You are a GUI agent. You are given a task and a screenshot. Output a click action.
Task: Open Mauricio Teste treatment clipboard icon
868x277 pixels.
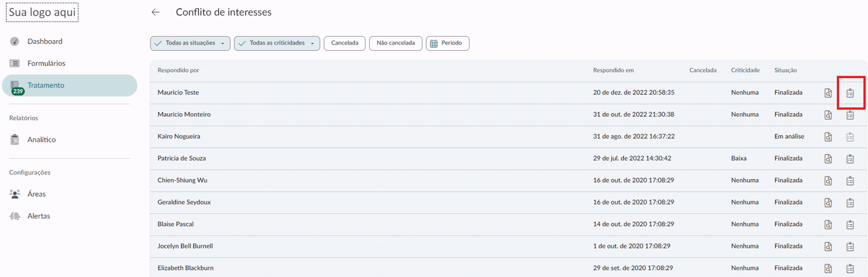pyautogui.click(x=850, y=93)
